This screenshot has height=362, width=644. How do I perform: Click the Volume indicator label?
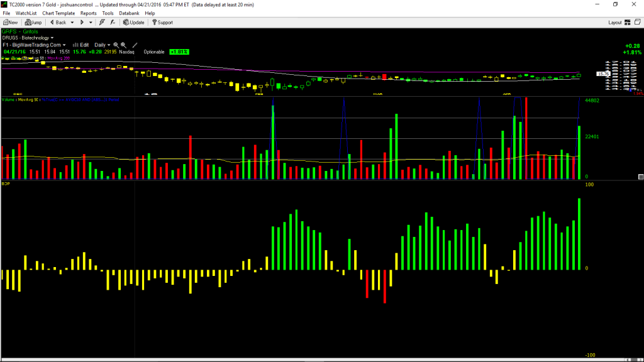[8, 100]
